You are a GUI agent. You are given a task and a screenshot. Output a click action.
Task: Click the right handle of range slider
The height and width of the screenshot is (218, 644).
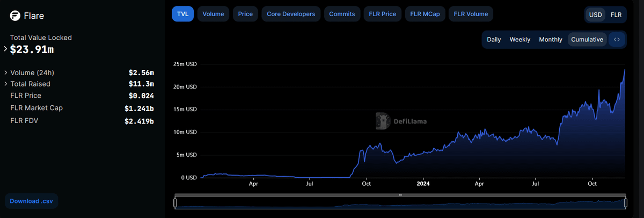(x=625, y=202)
